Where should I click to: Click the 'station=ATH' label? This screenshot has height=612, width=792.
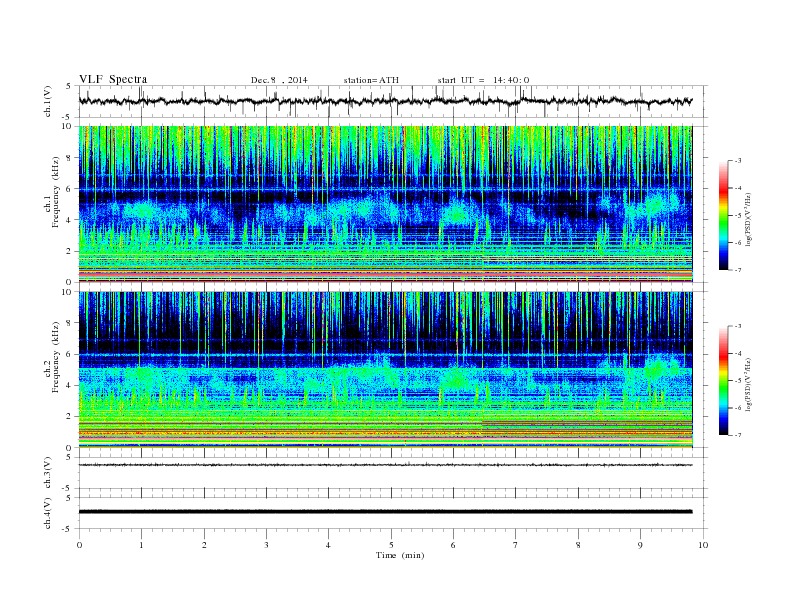click(371, 80)
